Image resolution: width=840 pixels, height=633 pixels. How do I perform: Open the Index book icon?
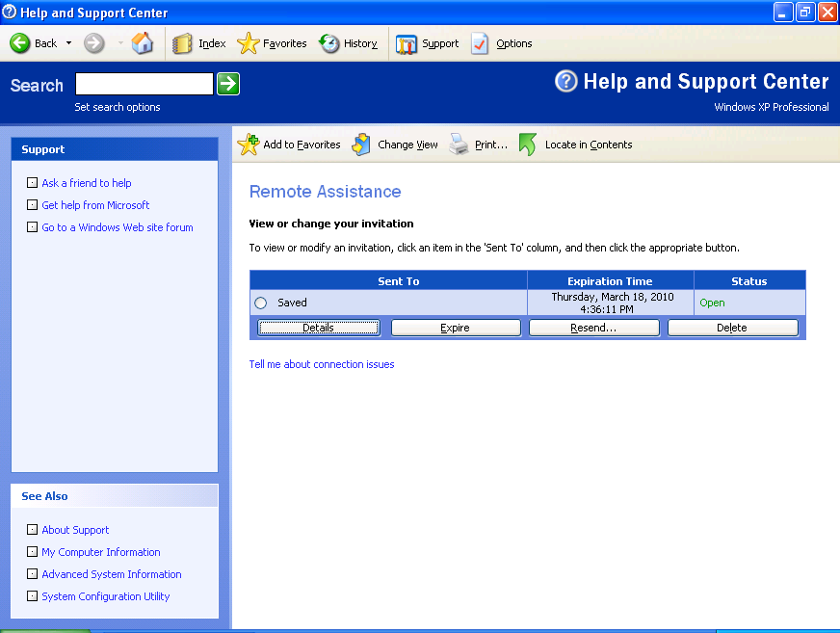tap(182, 43)
